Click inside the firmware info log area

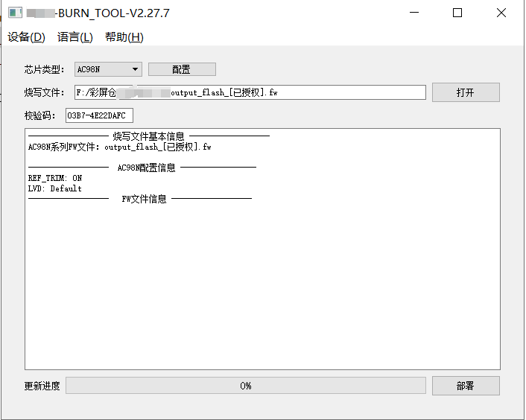coord(262,249)
